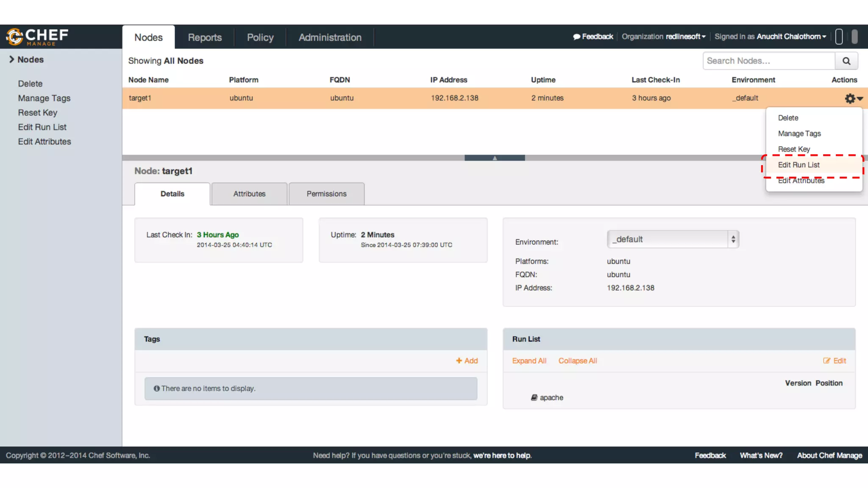Open the Environment _default dropdown
868x488 pixels.
tap(673, 239)
